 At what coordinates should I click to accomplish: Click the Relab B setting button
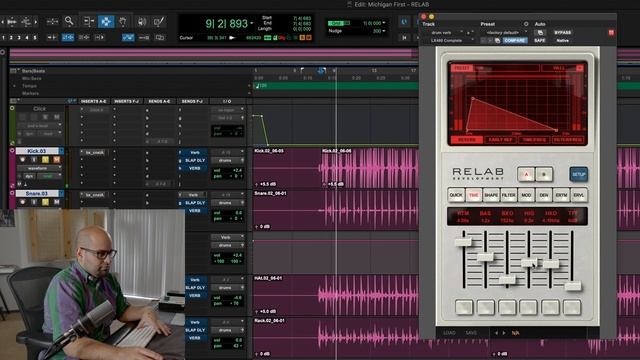tap(544, 174)
